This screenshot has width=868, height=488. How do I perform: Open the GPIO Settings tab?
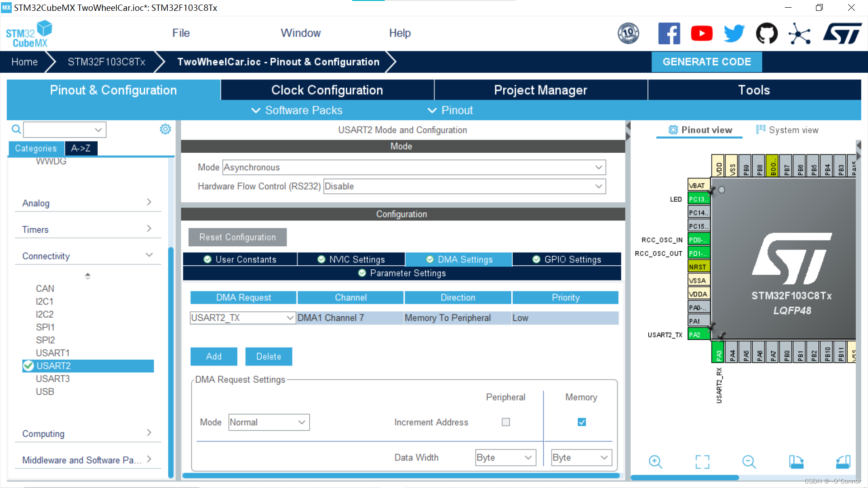pos(567,259)
